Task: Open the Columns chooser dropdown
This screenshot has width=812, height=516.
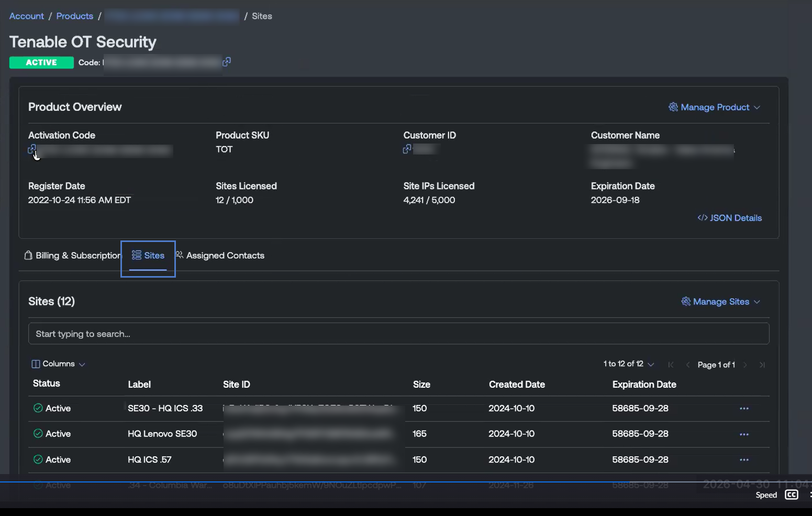Action: [x=58, y=364]
